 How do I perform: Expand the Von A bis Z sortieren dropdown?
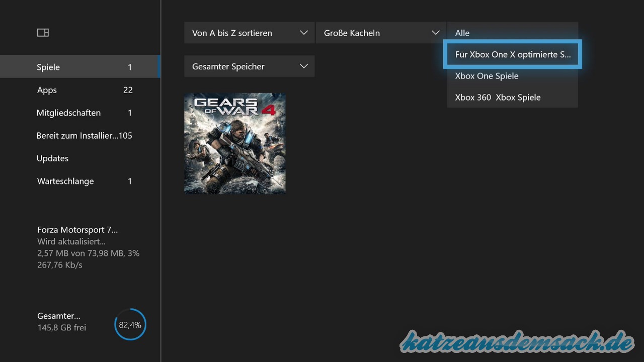[x=250, y=33]
